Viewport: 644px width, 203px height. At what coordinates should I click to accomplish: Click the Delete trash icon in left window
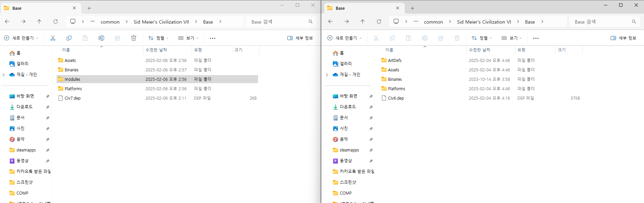pos(134,38)
